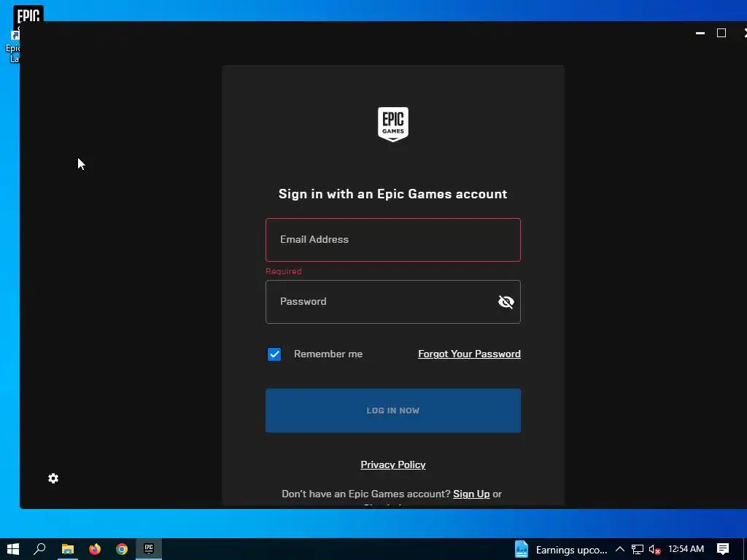This screenshot has width=747, height=560.
Task: Click the LOG IN NOW button
Action: click(393, 411)
